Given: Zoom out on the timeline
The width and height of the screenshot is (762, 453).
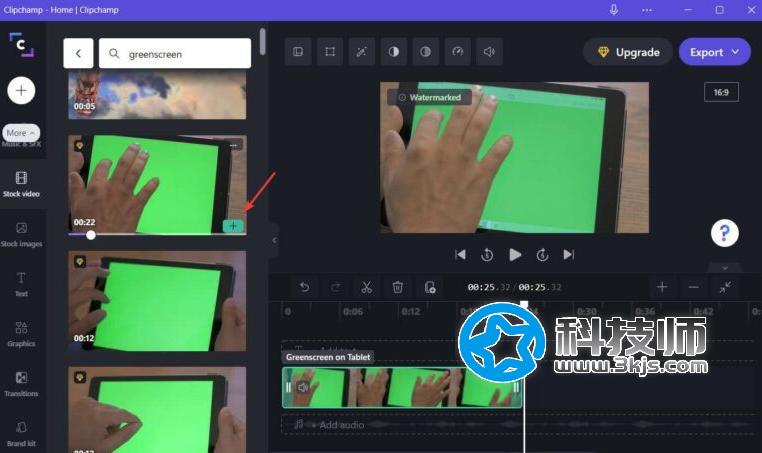Looking at the screenshot, I should (x=693, y=287).
